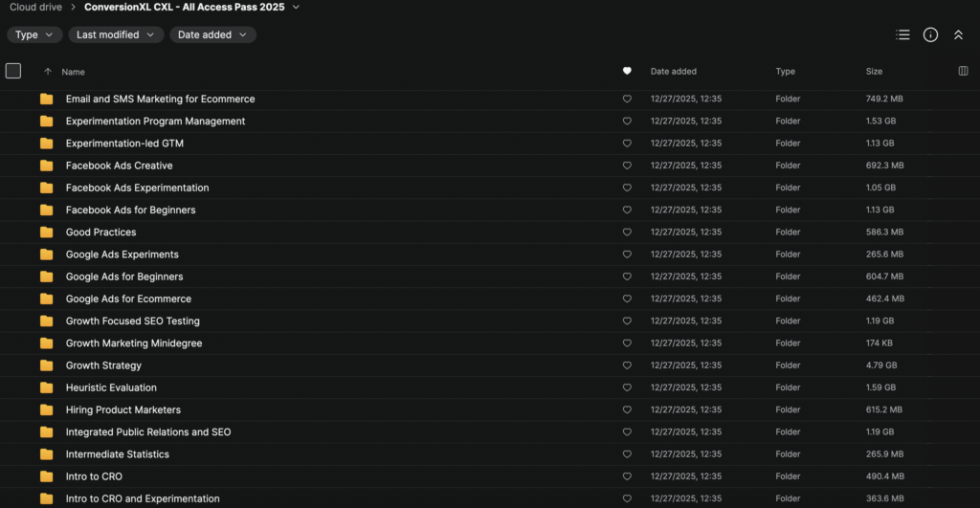
Task: Switch to list view layout icon
Action: point(902,35)
